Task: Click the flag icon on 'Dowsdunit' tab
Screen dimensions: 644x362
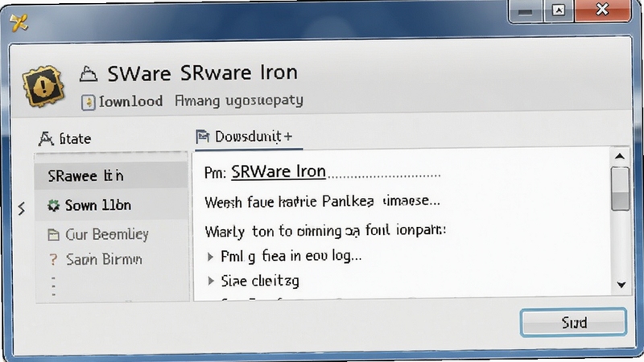Action: point(203,136)
